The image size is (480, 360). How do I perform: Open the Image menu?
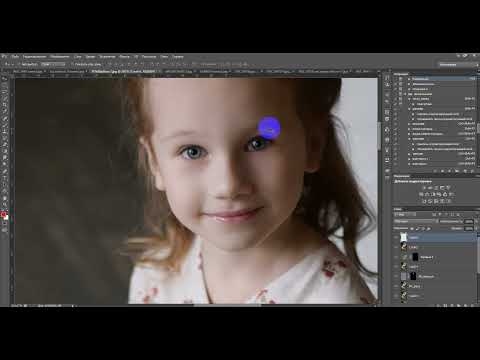coord(60,57)
